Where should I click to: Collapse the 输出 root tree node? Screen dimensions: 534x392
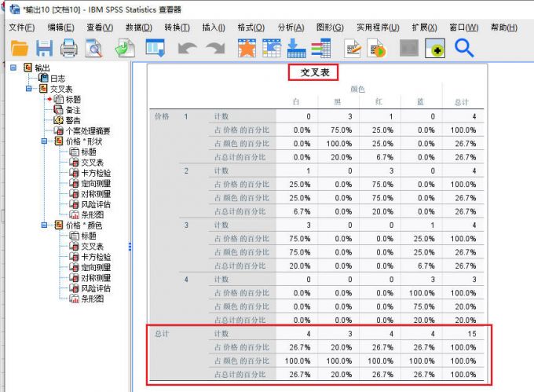tap(13, 68)
